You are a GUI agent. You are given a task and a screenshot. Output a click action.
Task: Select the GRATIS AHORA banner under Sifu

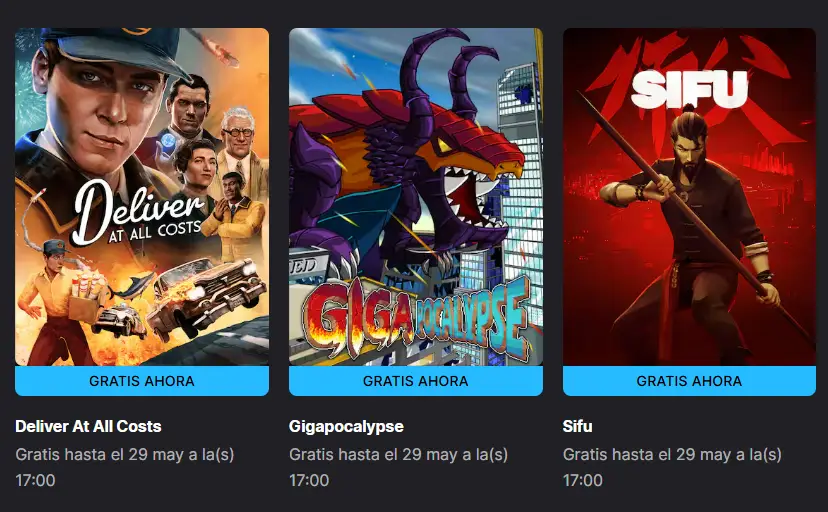pos(689,381)
